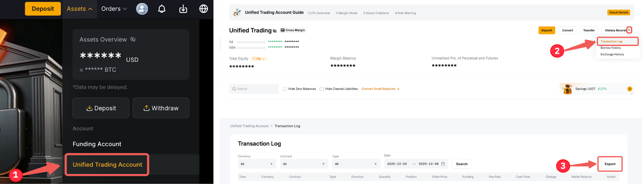The height and width of the screenshot is (184, 644).
Task: Check Hide Cleared Liabilities option
Action: pos(322,89)
